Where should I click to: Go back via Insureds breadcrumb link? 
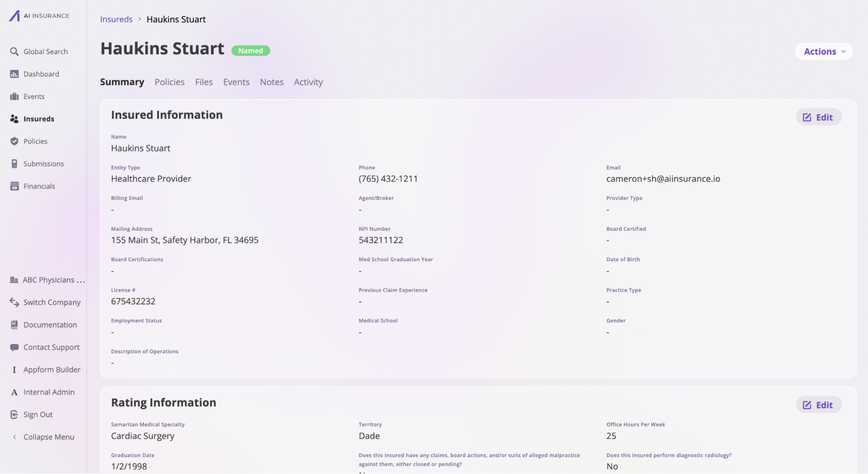(x=116, y=20)
